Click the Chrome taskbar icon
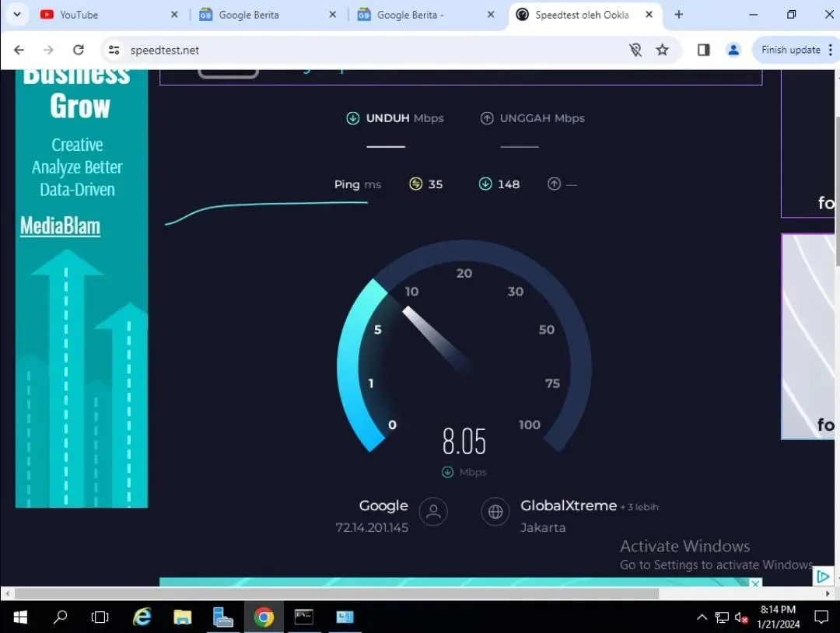This screenshot has height=633, width=840. click(x=264, y=617)
